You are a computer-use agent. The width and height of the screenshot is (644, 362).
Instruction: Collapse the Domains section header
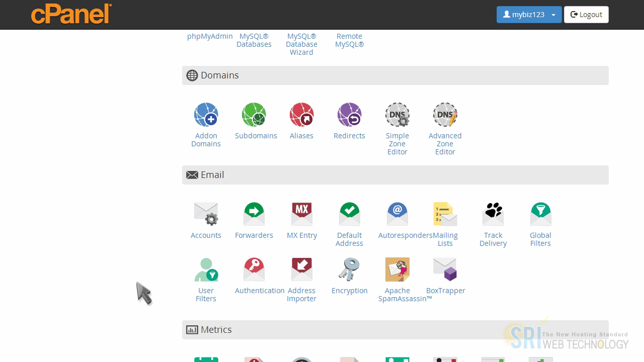click(395, 75)
